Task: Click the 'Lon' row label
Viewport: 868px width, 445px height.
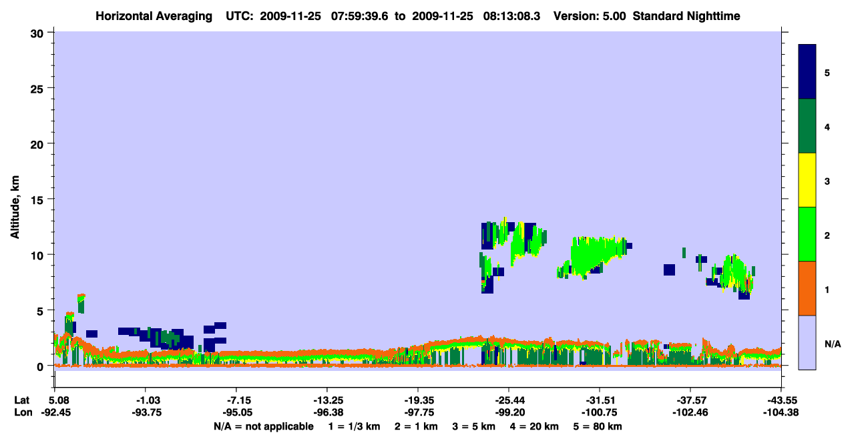Action: coord(23,412)
